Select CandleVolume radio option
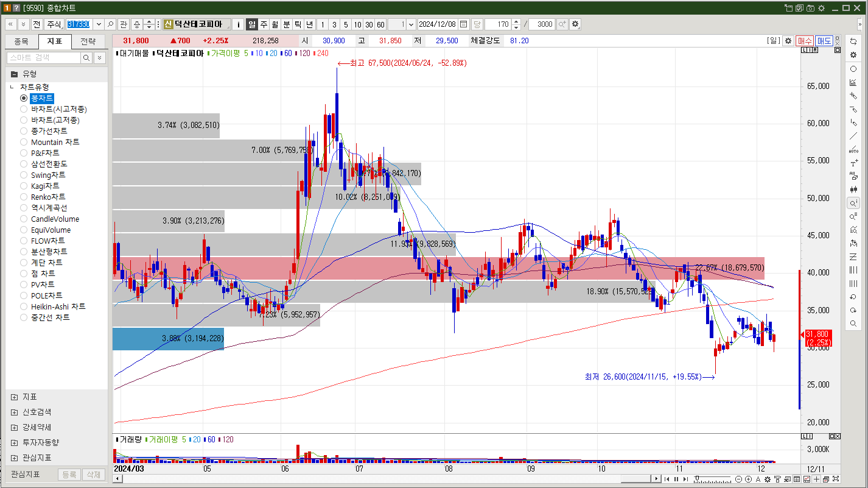Screen dimensions: 868x488 pyautogui.click(x=24, y=219)
